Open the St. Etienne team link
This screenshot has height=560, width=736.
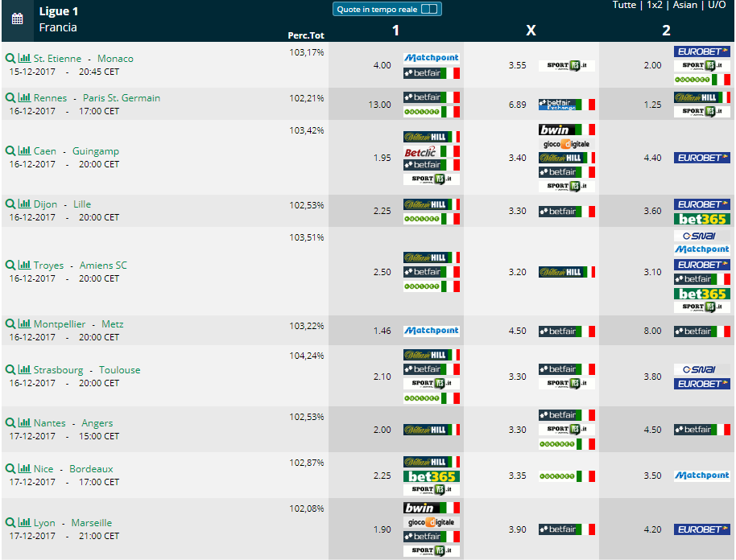point(57,59)
